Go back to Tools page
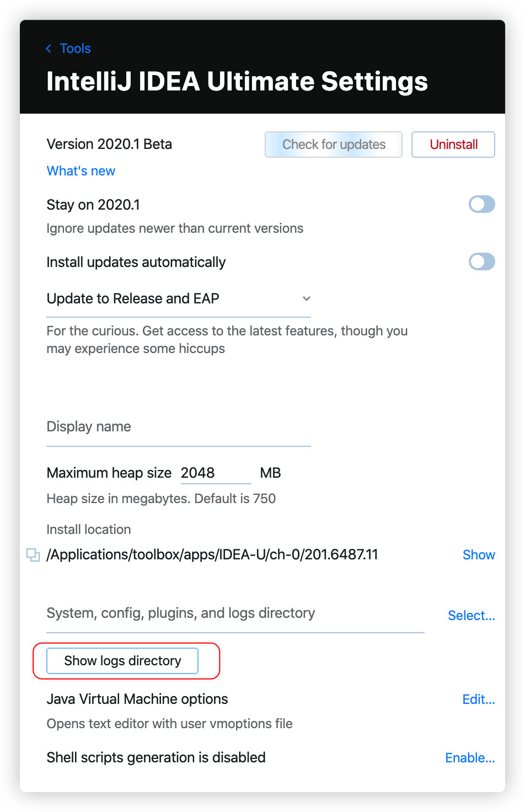Screen dimensions: 525x812 coord(75,49)
